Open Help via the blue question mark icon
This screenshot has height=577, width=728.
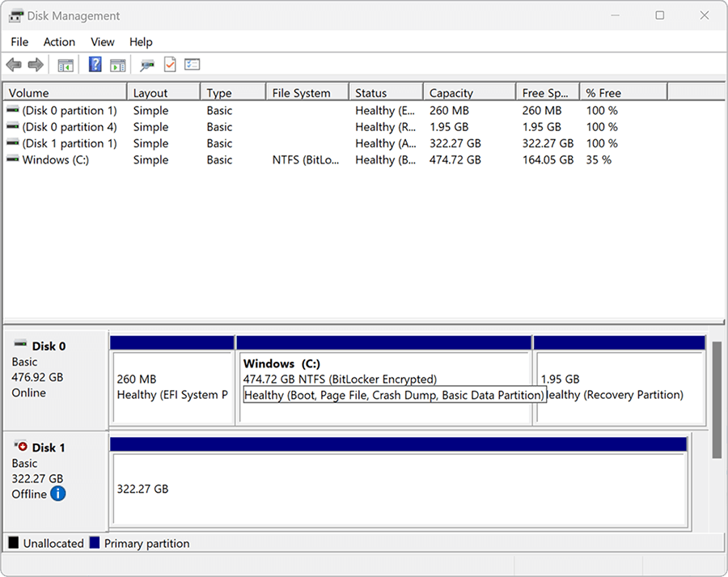[x=95, y=65]
